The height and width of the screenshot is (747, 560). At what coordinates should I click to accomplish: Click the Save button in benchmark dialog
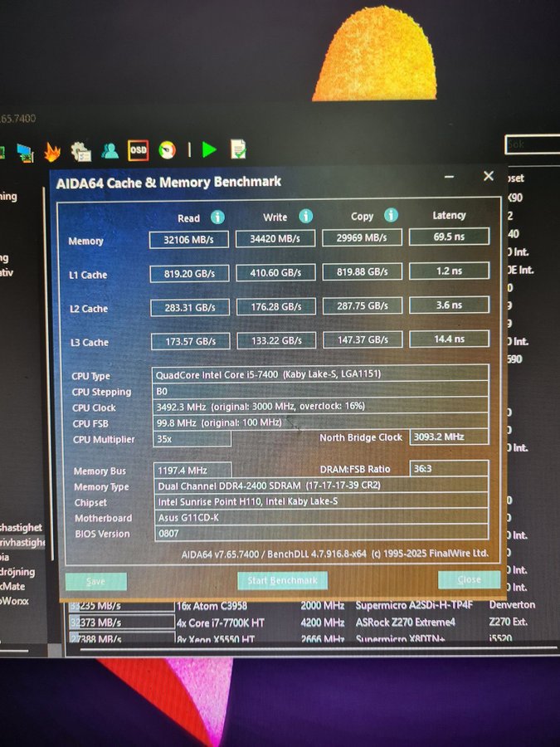point(95,582)
